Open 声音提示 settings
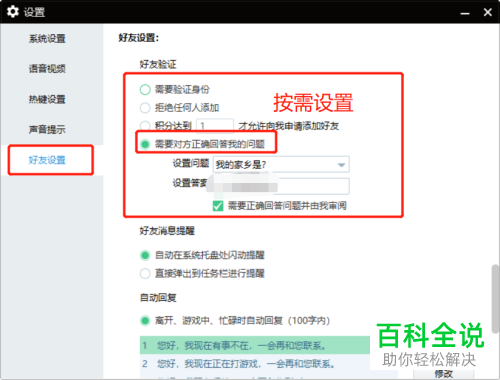This screenshot has width=500, height=380. point(47,129)
